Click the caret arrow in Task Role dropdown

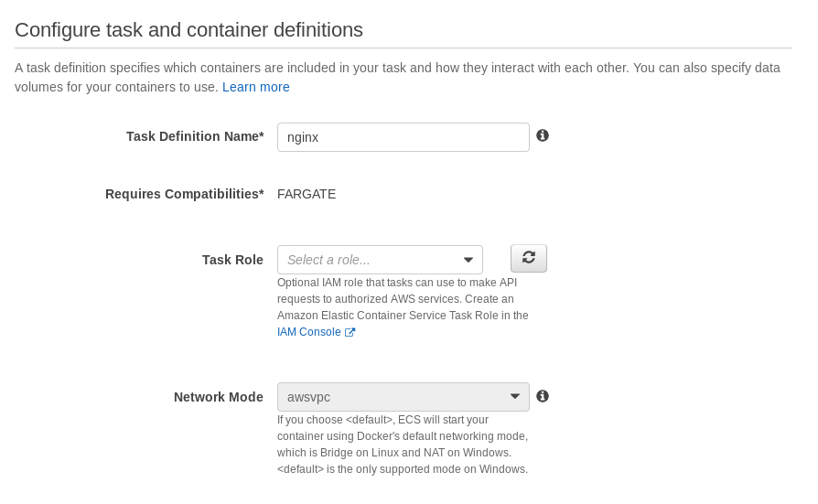(x=468, y=260)
